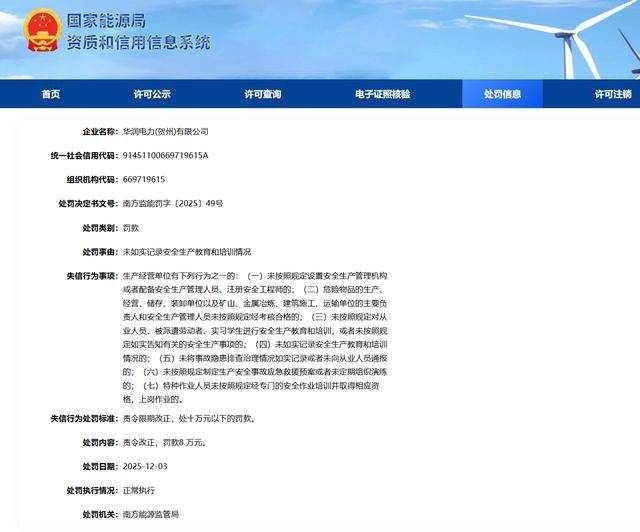Click the 罚款 penalty category value

[x=132, y=227]
